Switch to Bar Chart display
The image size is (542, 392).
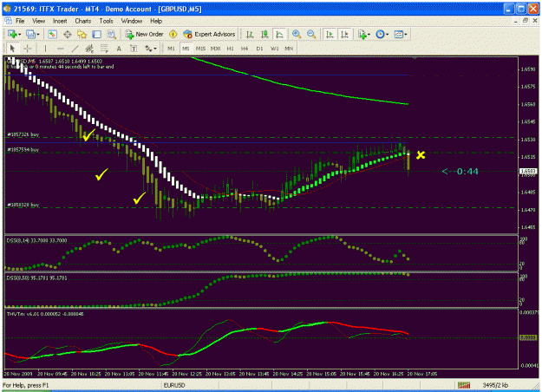250,34
